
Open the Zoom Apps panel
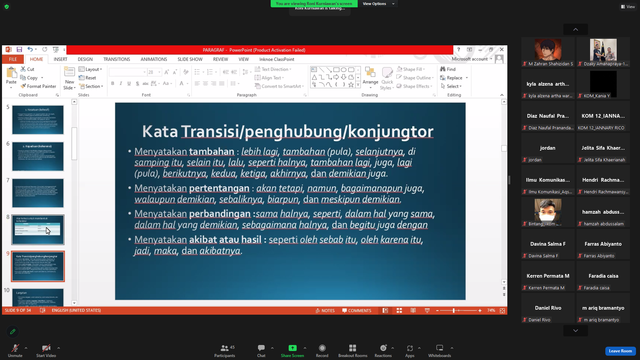click(410, 350)
